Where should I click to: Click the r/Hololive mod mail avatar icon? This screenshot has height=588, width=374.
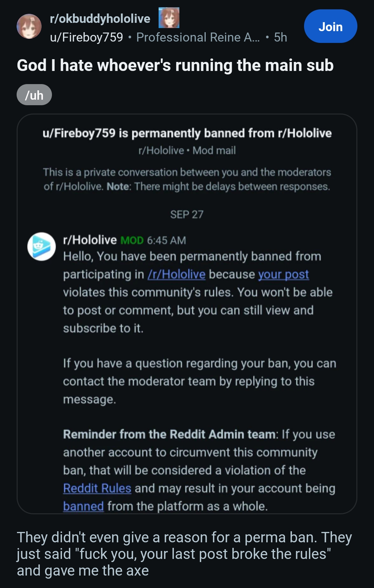pyautogui.click(x=42, y=246)
